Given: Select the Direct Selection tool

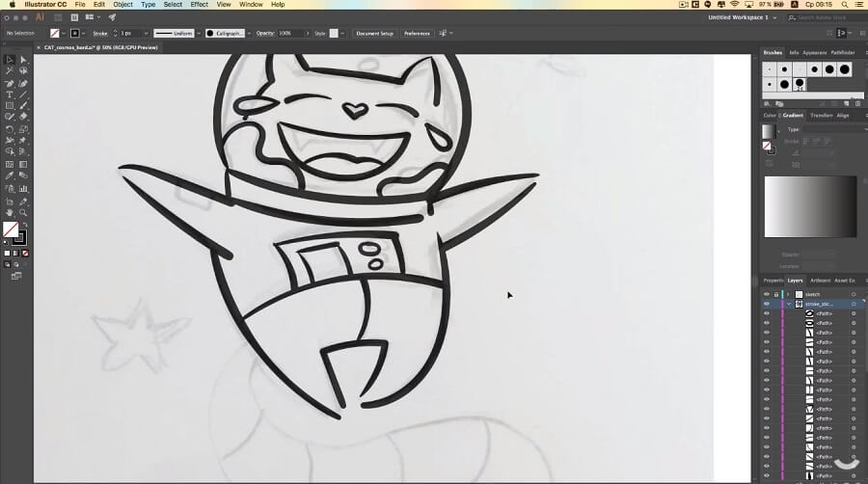Looking at the screenshot, I should tap(23, 60).
